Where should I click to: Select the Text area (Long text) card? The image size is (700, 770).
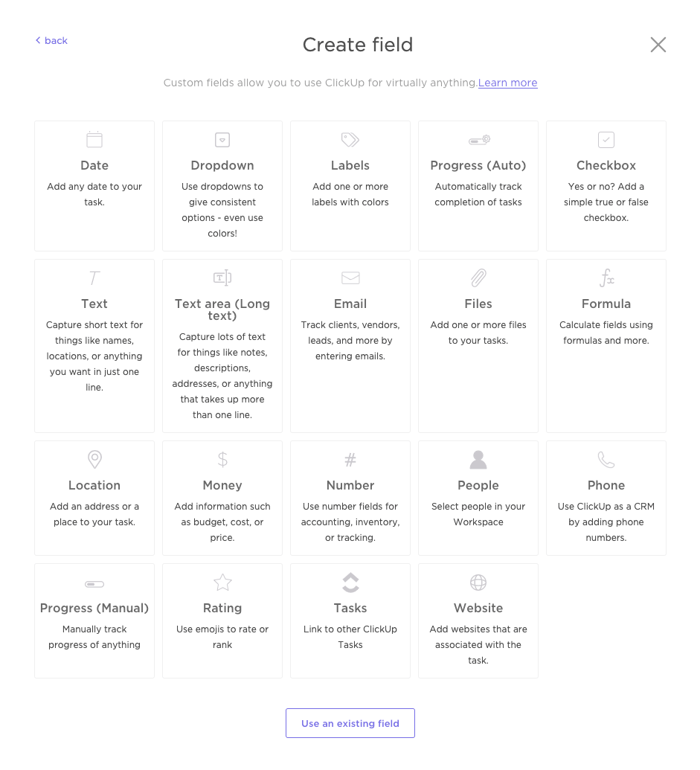click(222, 346)
